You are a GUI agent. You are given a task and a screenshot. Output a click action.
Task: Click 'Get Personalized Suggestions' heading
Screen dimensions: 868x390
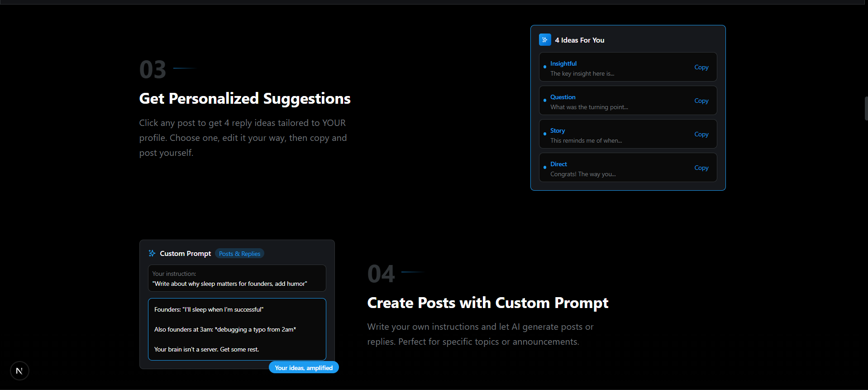click(x=245, y=98)
